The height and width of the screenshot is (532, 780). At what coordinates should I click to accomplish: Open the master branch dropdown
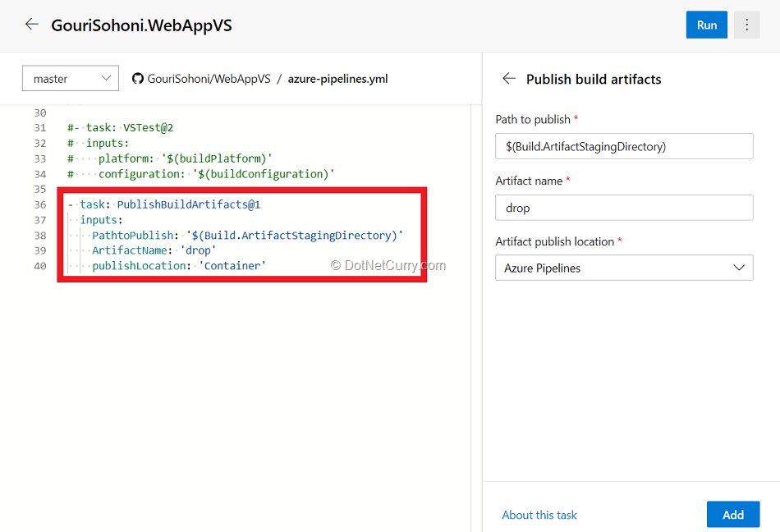pyautogui.click(x=71, y=79)
